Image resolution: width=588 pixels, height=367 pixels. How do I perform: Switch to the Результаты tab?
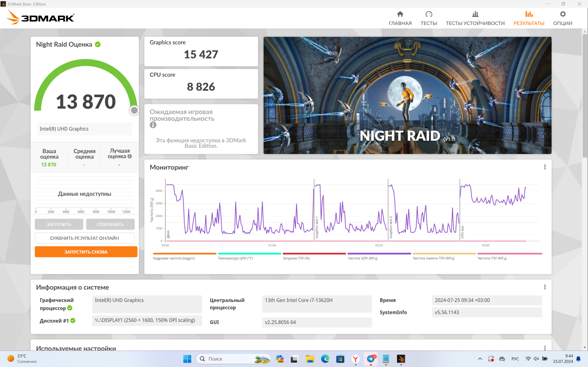click(x=529, y=18)
